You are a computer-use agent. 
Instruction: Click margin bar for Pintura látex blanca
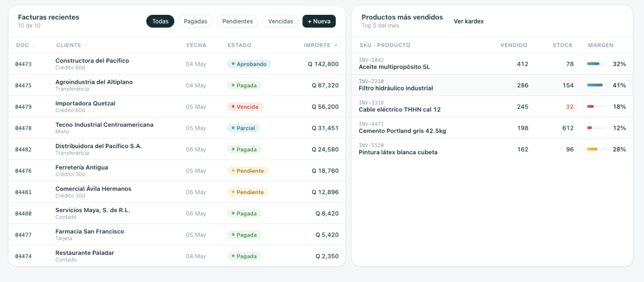coord(596,149)
